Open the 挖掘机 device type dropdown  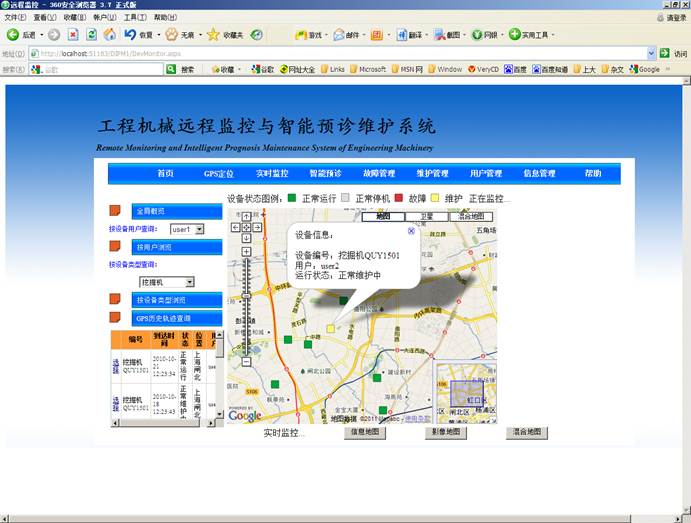[x=189, y=283]
